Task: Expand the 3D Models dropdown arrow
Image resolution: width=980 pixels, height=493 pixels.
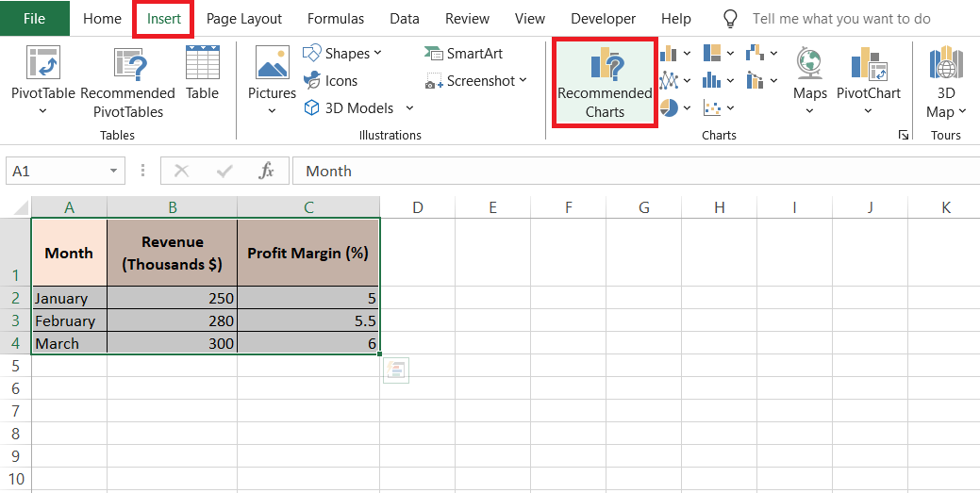Action: pyautogui.click(x=409, y=108)
